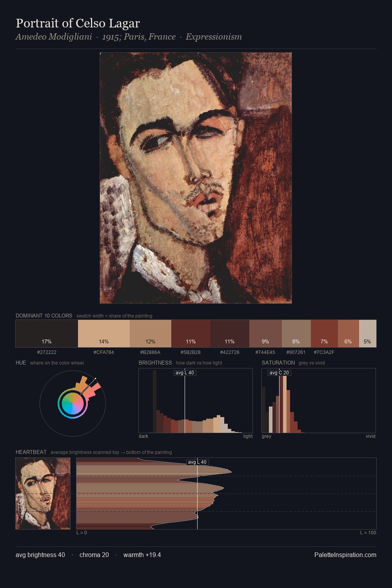
Task: Click the 'L = 100' heartbeat axis label
Action: 368,533
